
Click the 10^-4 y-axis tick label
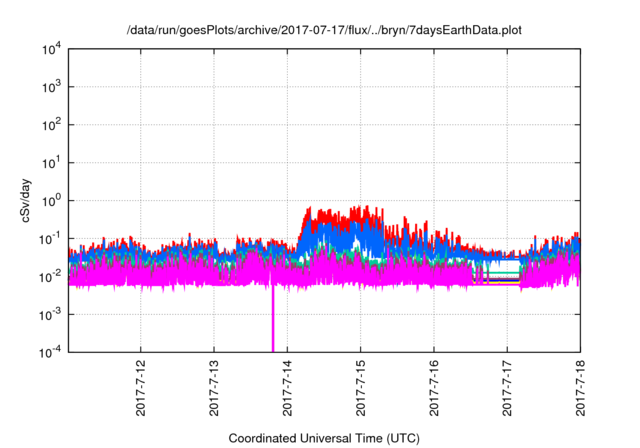pos(51,352)
